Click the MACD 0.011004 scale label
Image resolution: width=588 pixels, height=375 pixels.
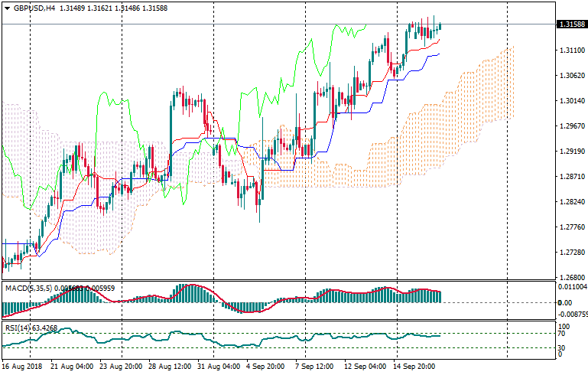(573, 286)
